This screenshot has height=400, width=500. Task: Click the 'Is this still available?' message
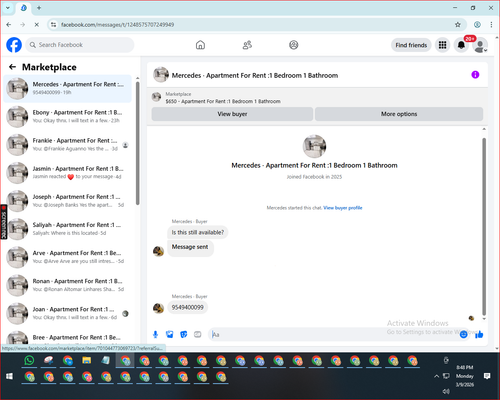198,232
